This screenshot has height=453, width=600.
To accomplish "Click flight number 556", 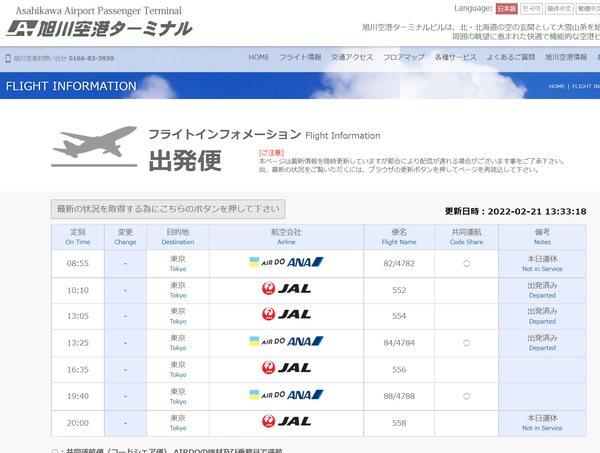I will pyautogui.click(x=399, y=370).
